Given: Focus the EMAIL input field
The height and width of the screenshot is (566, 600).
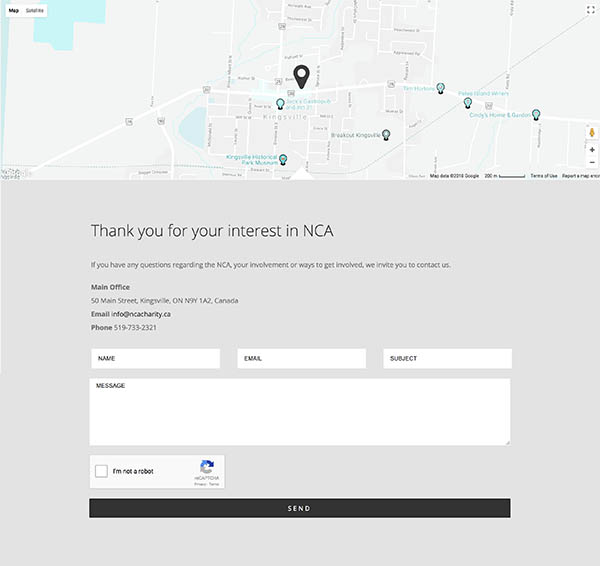Looking at the screenshot, I should (301, 358).
